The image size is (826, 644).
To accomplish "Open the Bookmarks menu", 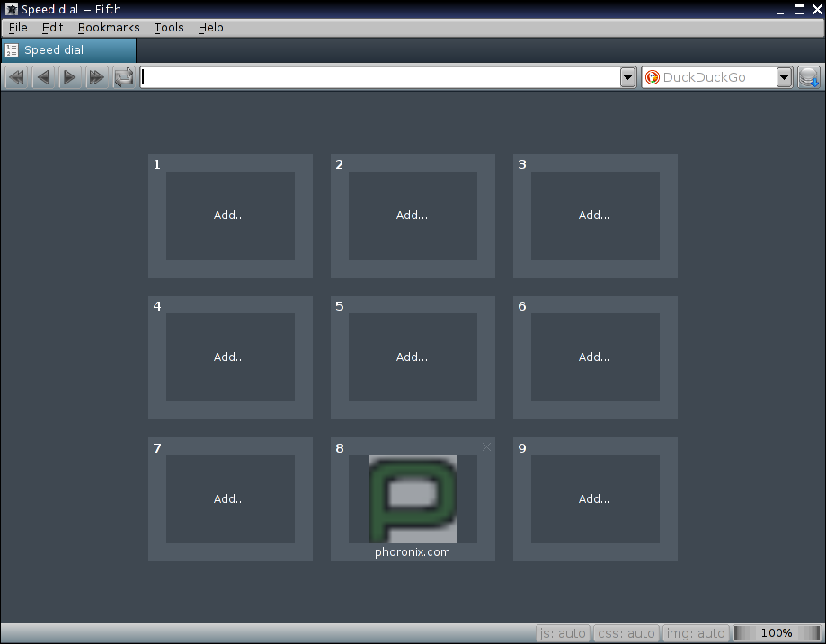I will click(109, 28).
